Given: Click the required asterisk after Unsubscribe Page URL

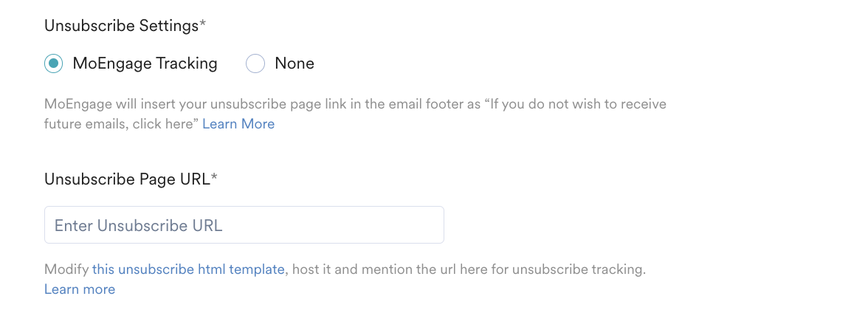Looking at the screenshot, I should pos(214,178).
